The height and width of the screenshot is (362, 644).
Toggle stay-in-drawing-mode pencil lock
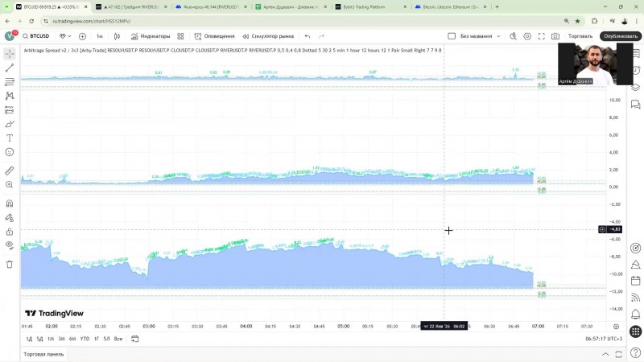[x=10, y=218]
